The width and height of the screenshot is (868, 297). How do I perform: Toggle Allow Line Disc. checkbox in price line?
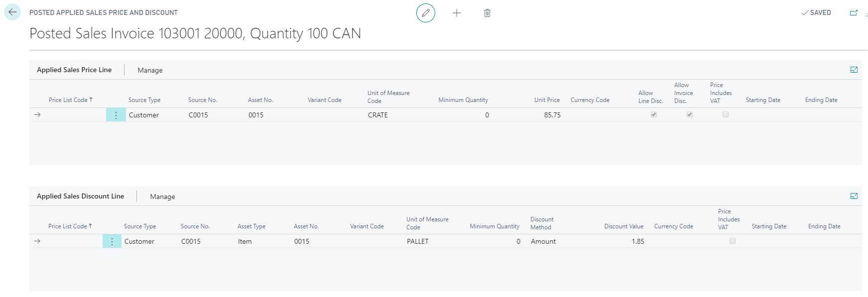654,115
